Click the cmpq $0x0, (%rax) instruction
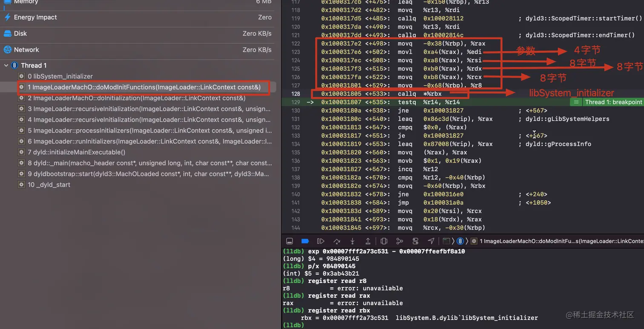Image resolution: width=644 pixels, height=329 pixels. point(432,127)
